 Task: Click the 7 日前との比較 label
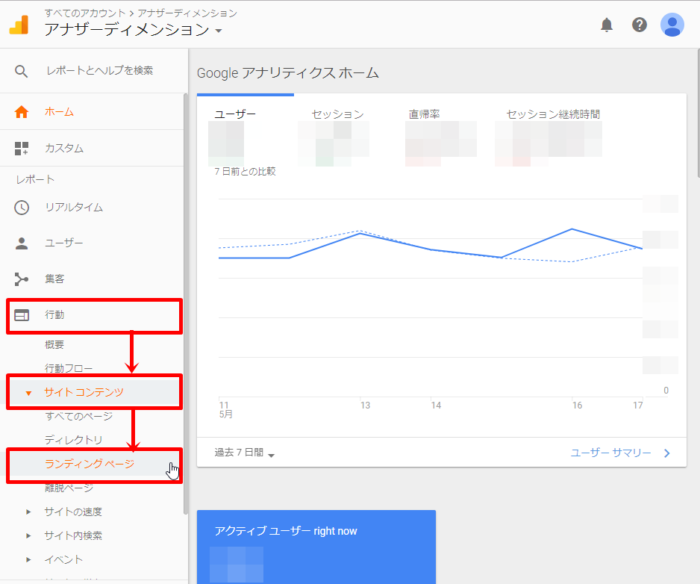pyautogui.click(x=245, y=171)
